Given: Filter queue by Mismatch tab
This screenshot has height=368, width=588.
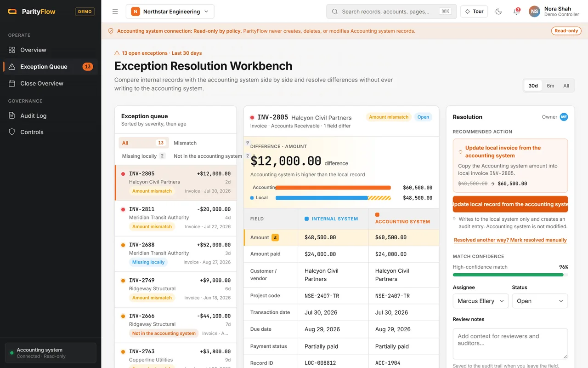Looking at the screenshot, I should [x=185, y=143].
